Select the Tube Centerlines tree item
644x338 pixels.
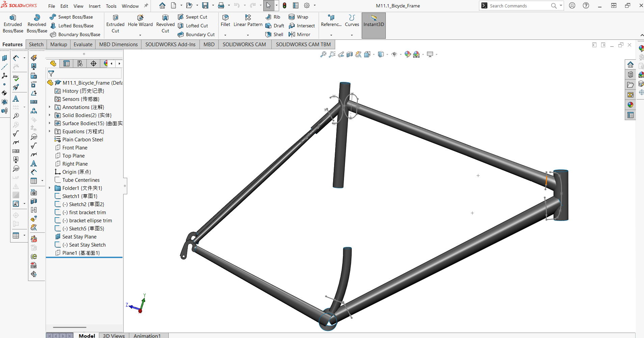pos(81,180)
